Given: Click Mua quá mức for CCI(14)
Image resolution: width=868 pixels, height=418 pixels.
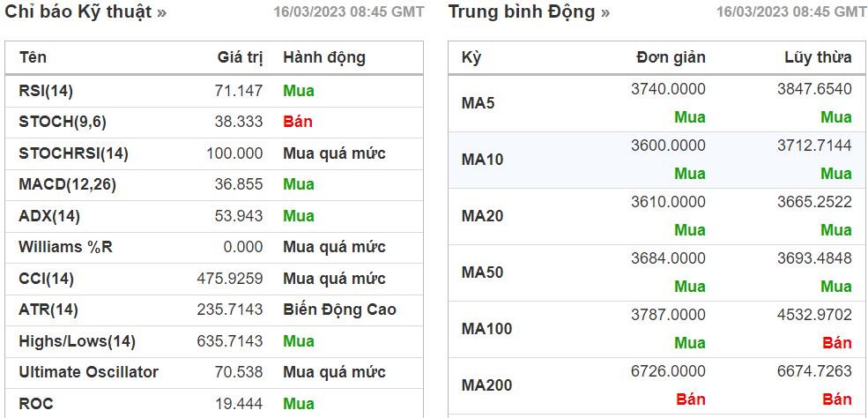Looking at the screenshot, I should click(x=334, y=279).
